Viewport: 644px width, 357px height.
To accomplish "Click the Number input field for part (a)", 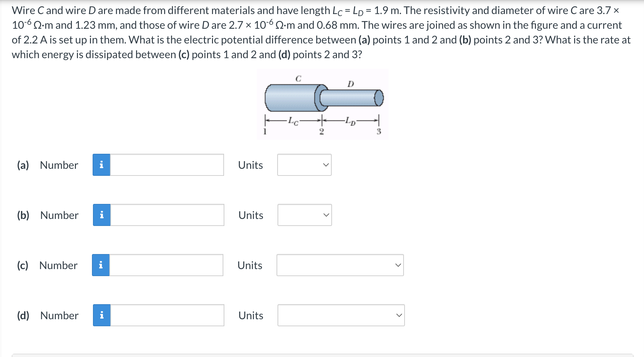I will 167,164.
